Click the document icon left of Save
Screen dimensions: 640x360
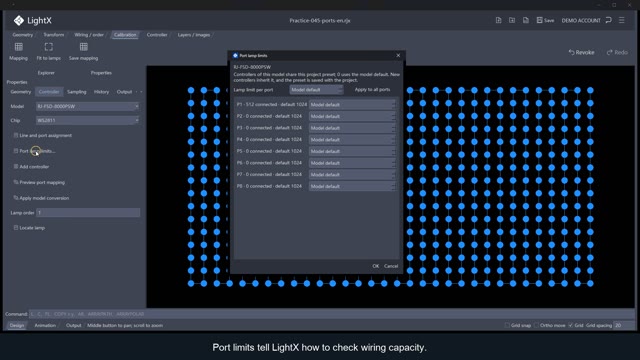tap(526, 20)
